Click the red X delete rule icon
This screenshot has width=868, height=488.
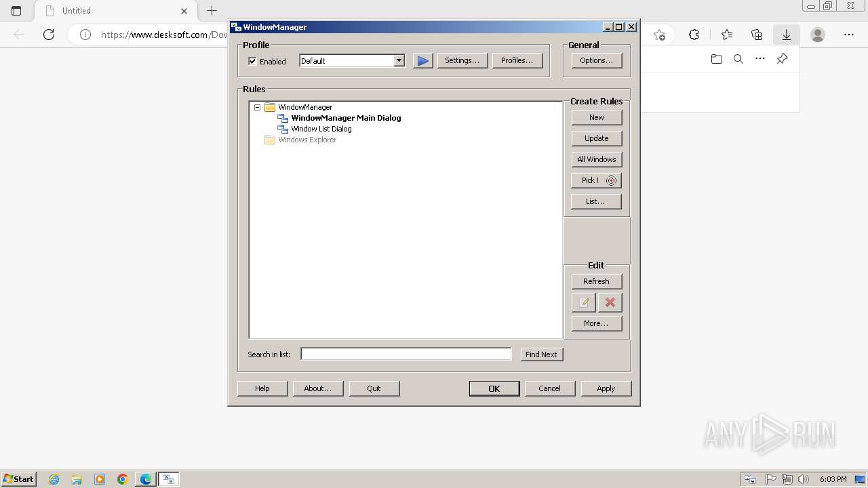(x=610, y=302)
